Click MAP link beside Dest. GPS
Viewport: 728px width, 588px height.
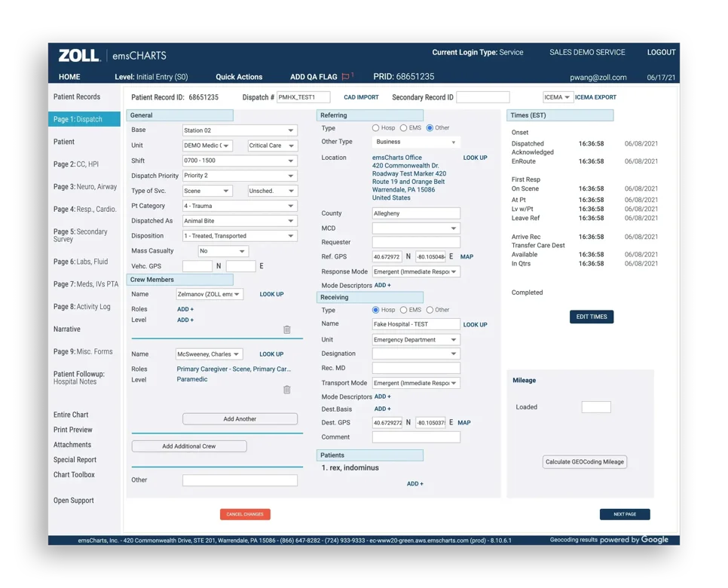[463, 423]
